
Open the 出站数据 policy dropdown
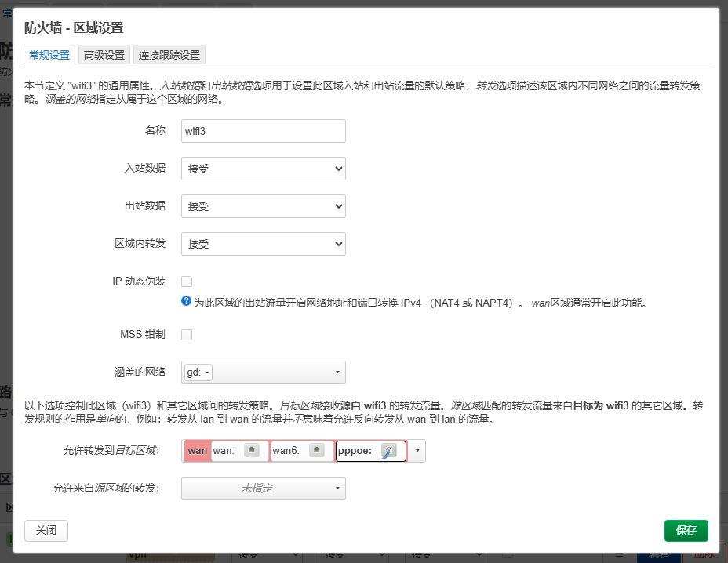(263, 206)
